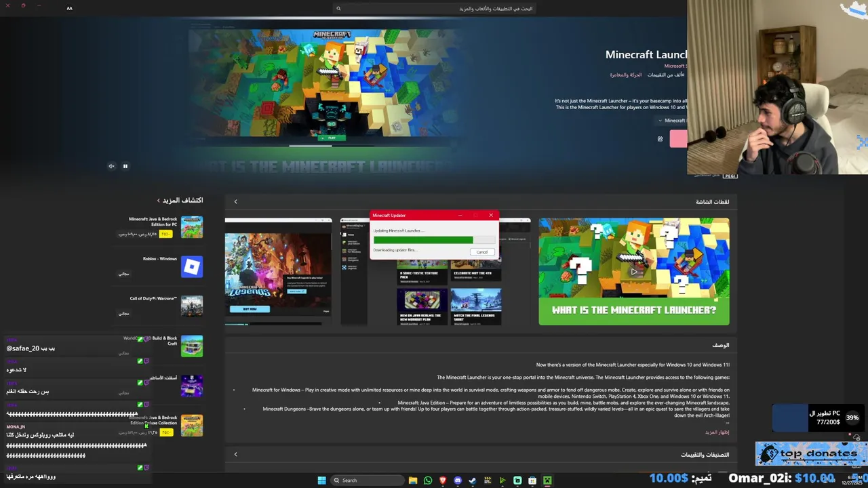Image resolution: width=868 pixels, height=488 pixels.
Task: Minimize the Minecraft Updater dialog
Action: click(x=460, y=216)
